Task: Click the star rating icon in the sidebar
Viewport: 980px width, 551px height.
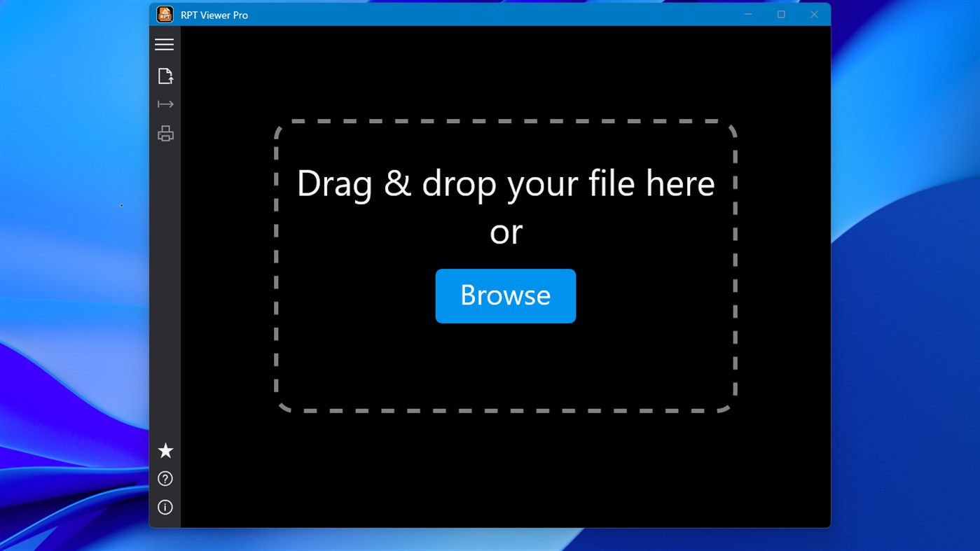Action: coord(165,450)
